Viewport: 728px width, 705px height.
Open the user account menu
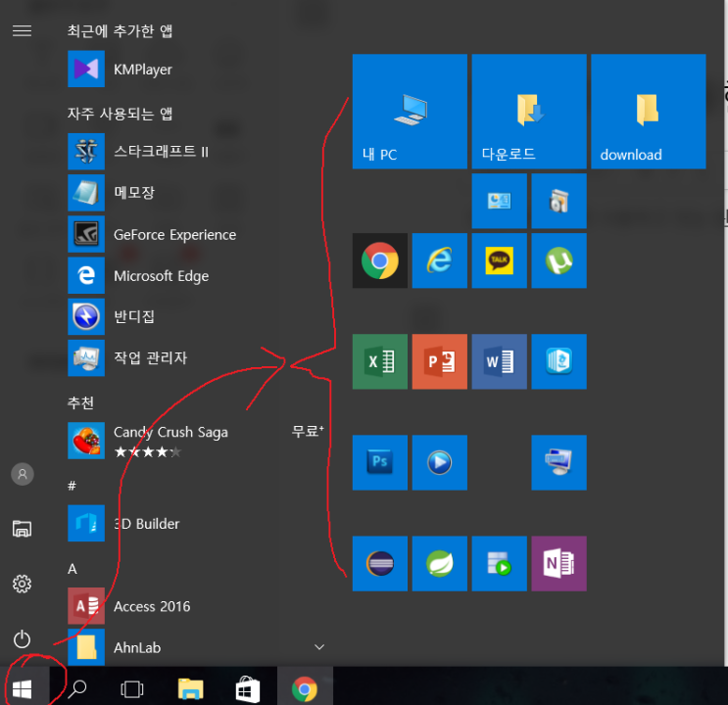coord(23,474)
